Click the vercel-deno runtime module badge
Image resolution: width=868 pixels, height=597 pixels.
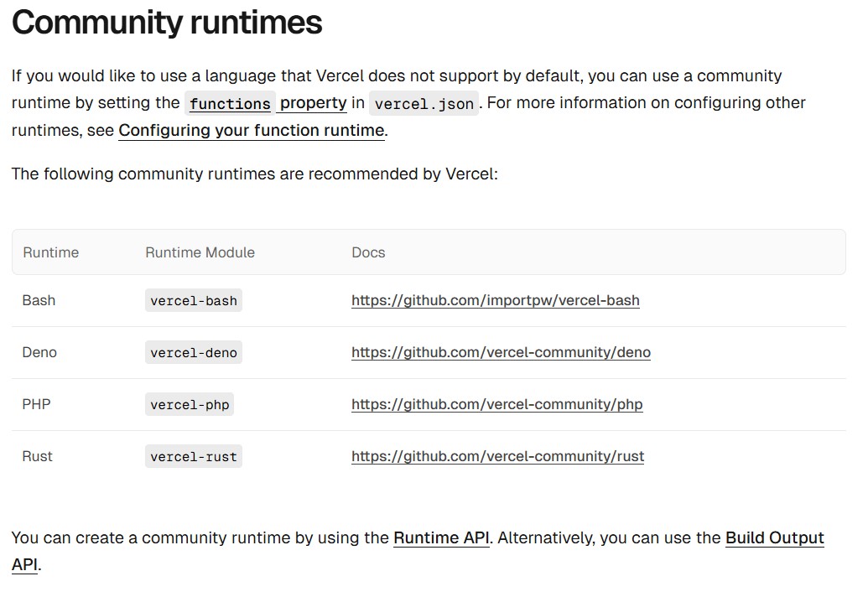(194, 352)
